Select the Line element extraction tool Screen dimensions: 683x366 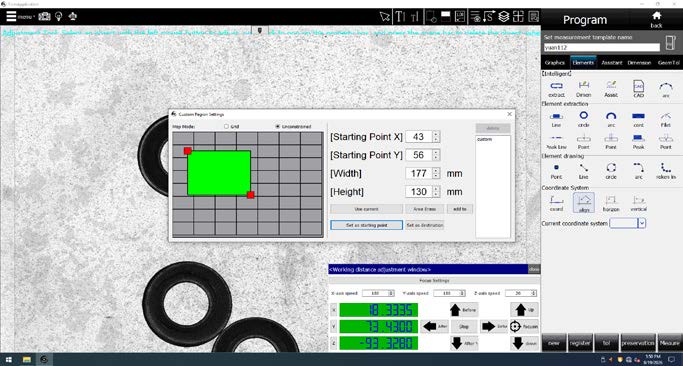coord(556,119)
